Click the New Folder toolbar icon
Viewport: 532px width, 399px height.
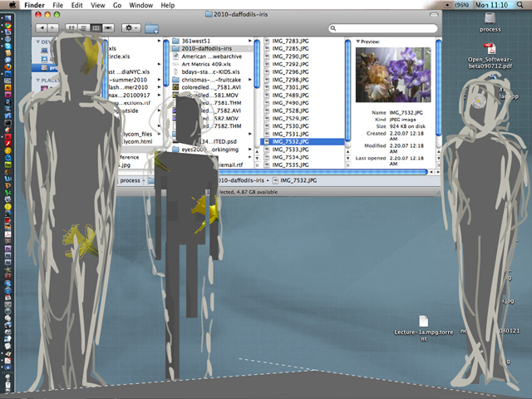(152, 28)
